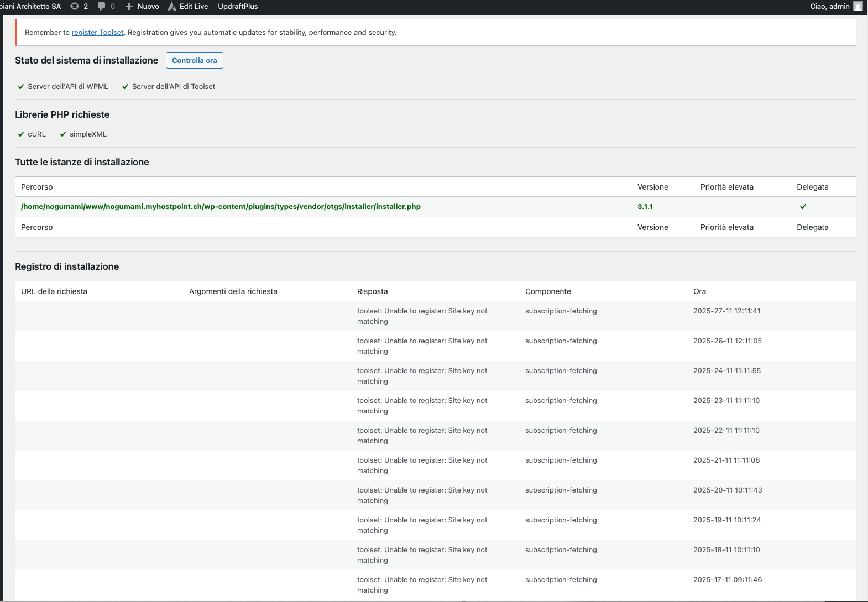Click the cURL library checkmark
Viewport: 868px width, 602px height.
[21, 134]
